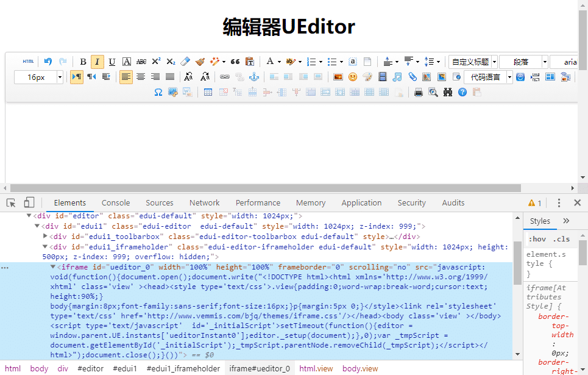Toggle character border formatting
The image size is (588, 375).
tap(127, 62)
